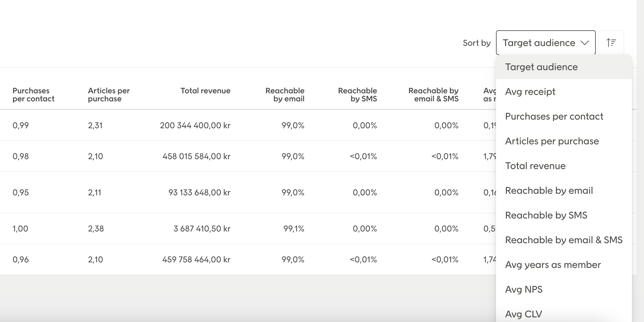Choose Avg NPS from sort list
The height and width of the screenshot is (322, 644).
(x=523, y=290)
